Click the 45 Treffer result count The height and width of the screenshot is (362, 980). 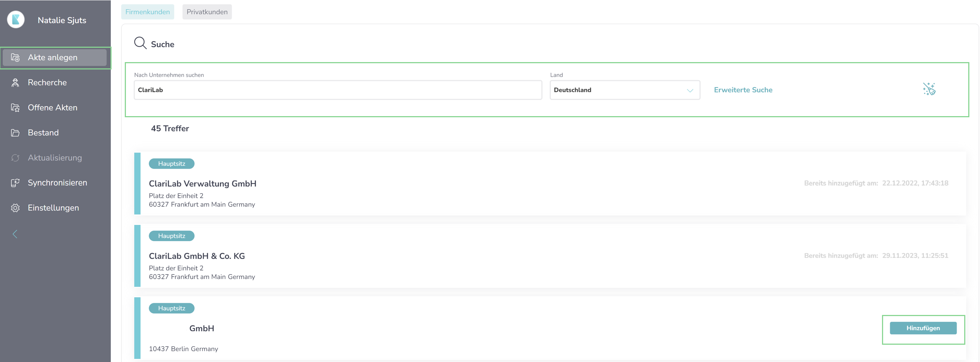[x=170, y=128]
